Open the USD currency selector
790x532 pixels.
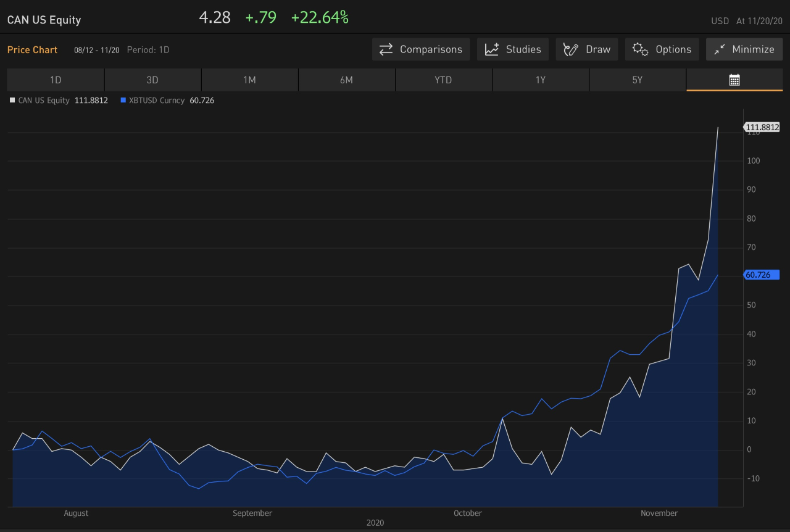point(720,20)
